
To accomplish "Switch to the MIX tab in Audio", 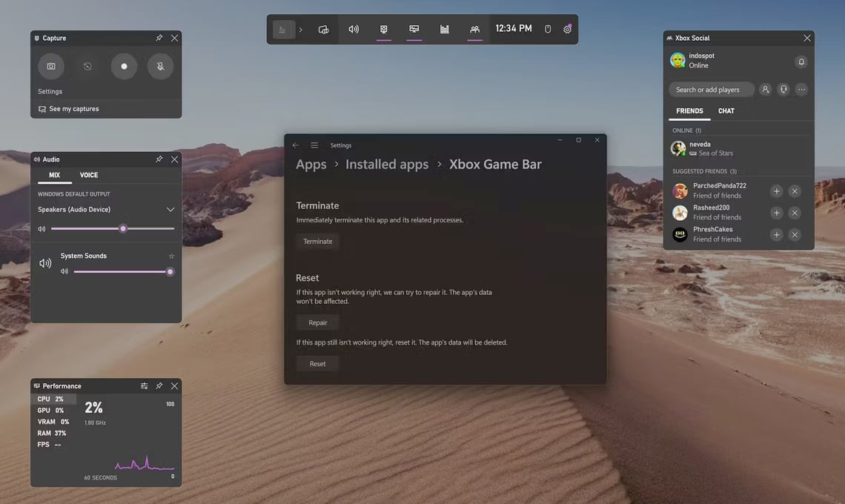I will (54, 175).
